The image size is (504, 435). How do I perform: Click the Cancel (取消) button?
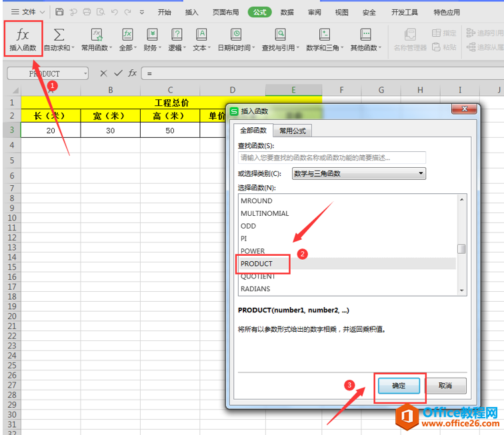tap(445, 386)
